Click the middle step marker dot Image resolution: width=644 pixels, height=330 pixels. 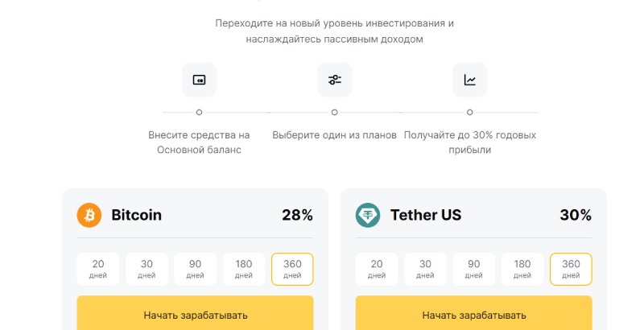tap(334, 112)
